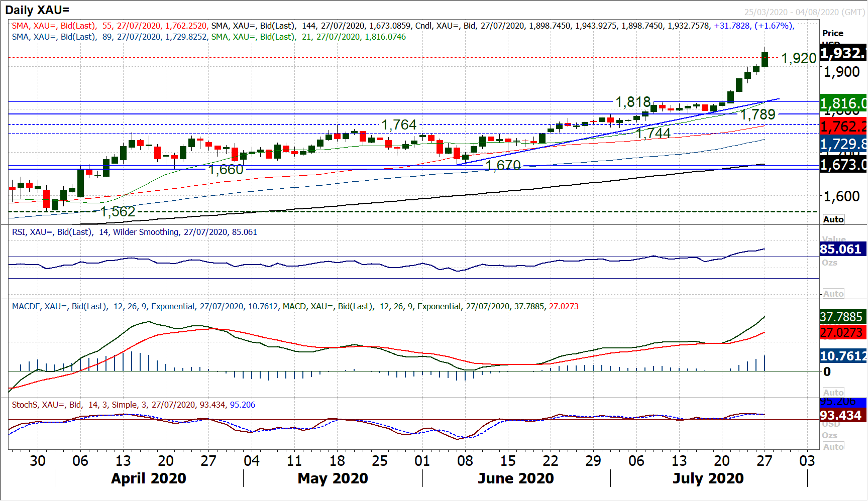Click the Auto button in the price panel
This screenshot has height=501, width=868.
click(x=833, y=219)
